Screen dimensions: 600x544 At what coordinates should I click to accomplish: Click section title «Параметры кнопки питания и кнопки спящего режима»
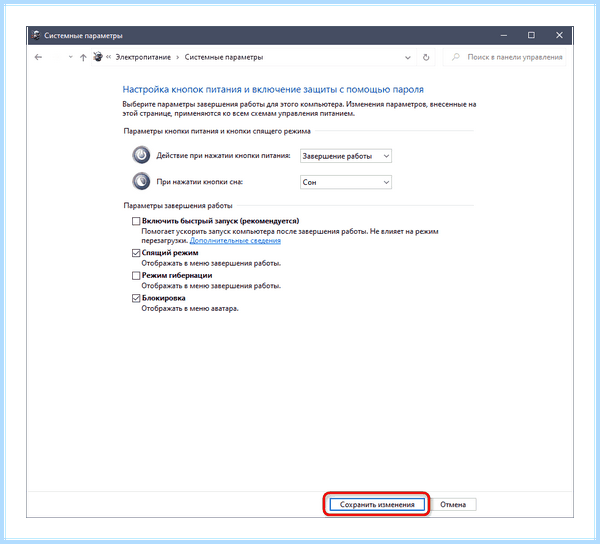click(x=217, y=131)
